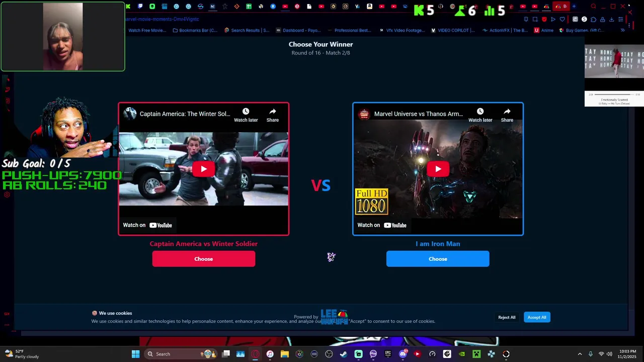The image size is (644, 362).
Task: Open Discord from taskbar
Action: [403, 354]
